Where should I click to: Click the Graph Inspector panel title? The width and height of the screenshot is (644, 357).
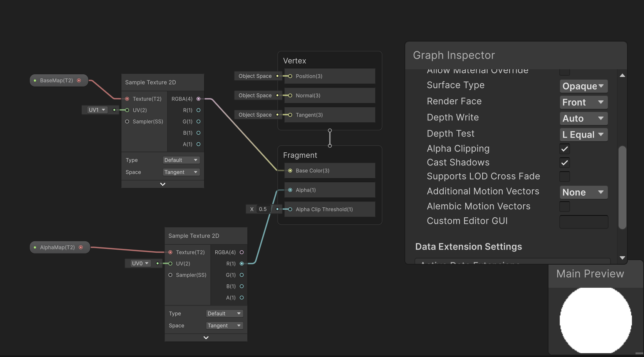[x=453, y=55]
